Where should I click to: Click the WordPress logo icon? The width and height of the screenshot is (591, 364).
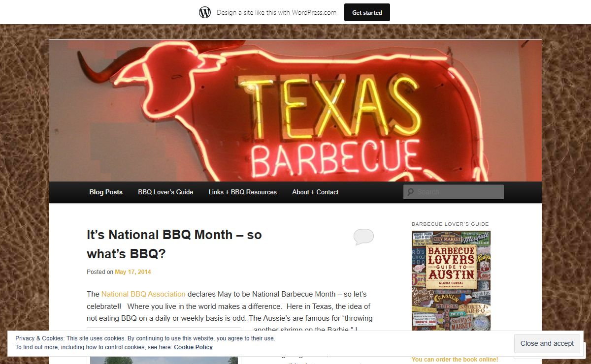pyautogui.click(x=205, y=12)
